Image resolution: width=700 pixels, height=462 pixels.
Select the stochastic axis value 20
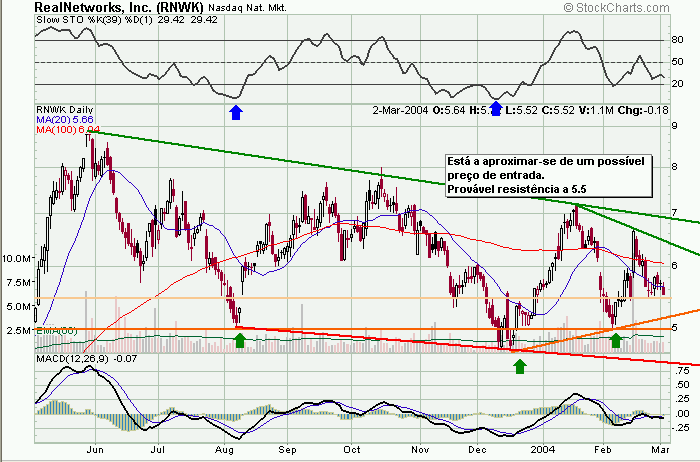[677, 83]
